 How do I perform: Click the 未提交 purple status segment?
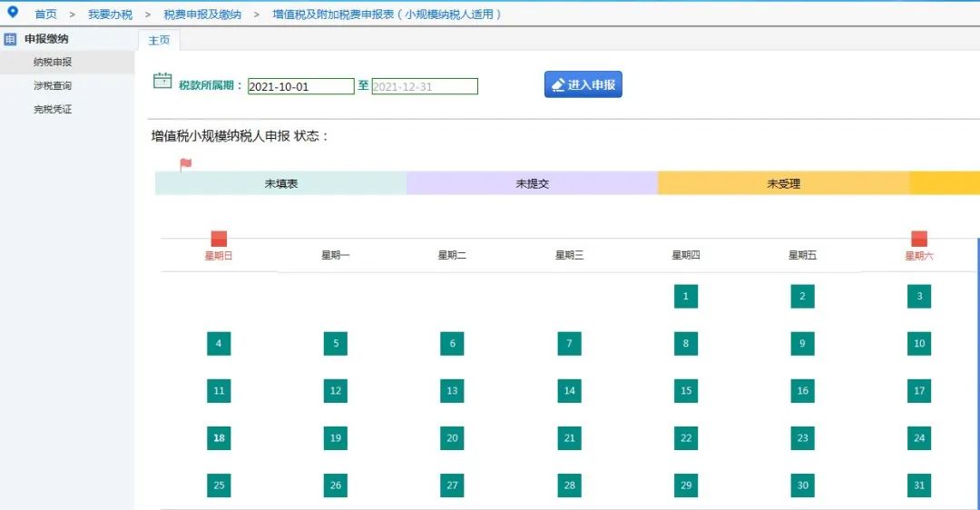pos(532,183)
